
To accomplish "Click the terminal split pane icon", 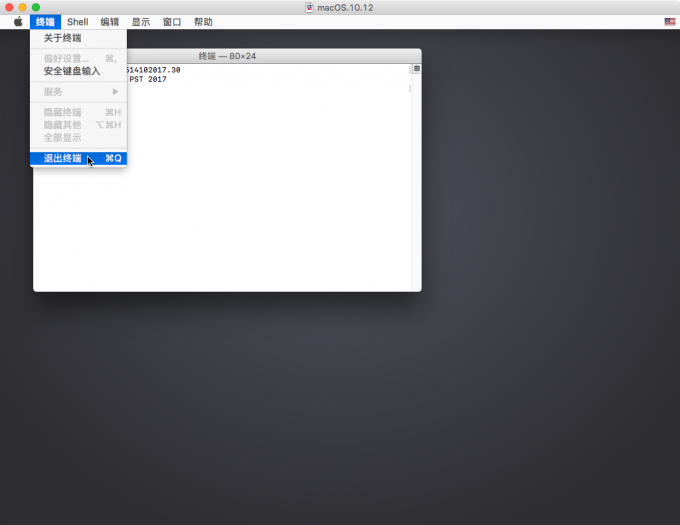I will tap(417, 68).
